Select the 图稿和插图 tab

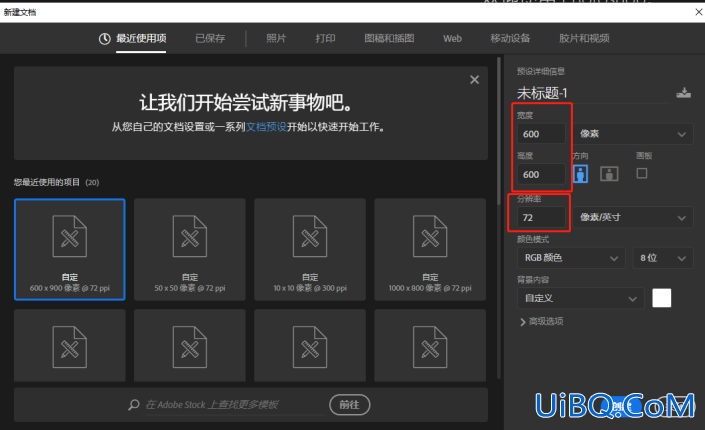pyautogui.click(x=389, y=39)
